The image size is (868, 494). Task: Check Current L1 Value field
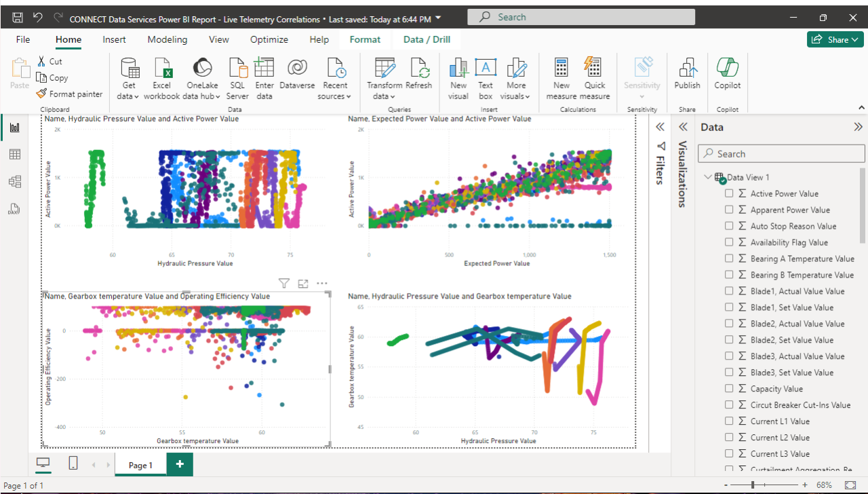coord(730,421)
